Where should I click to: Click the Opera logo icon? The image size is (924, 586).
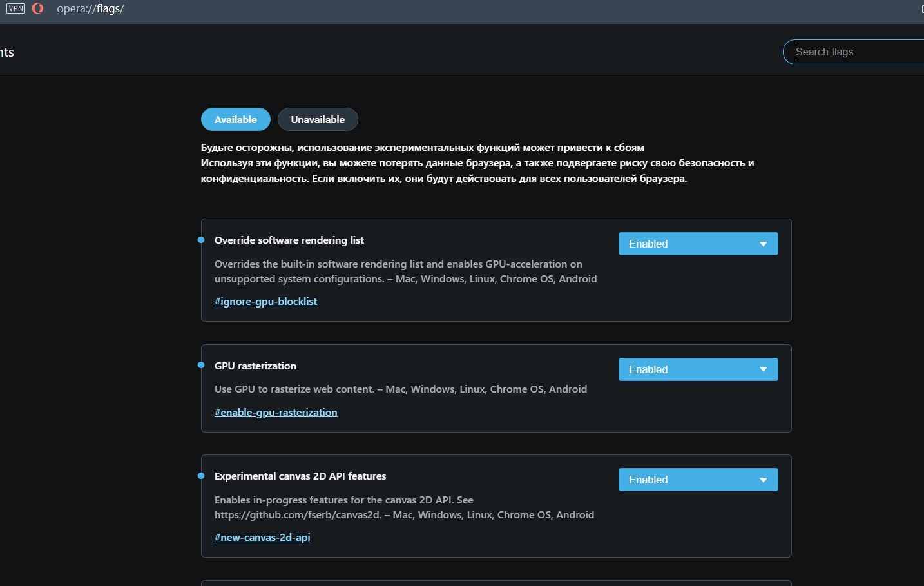(x=37, y=8)
